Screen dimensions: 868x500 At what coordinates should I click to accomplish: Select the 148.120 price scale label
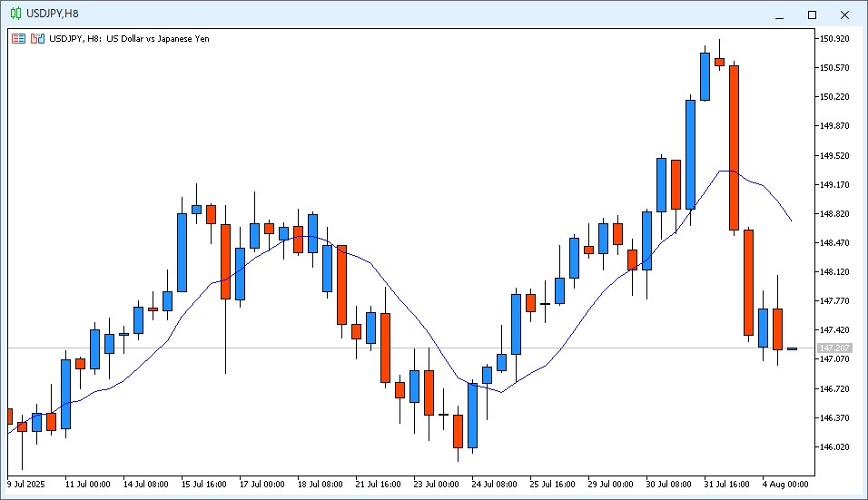point(834,271)
